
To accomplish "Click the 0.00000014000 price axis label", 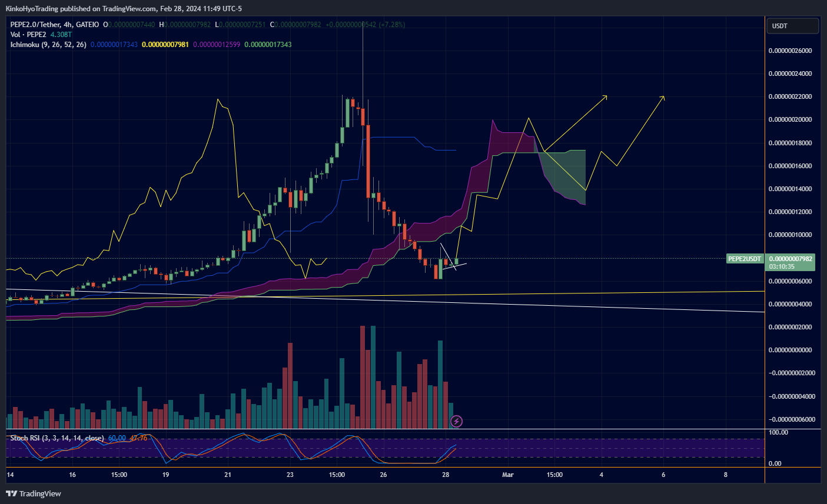I will pos(791,189).
